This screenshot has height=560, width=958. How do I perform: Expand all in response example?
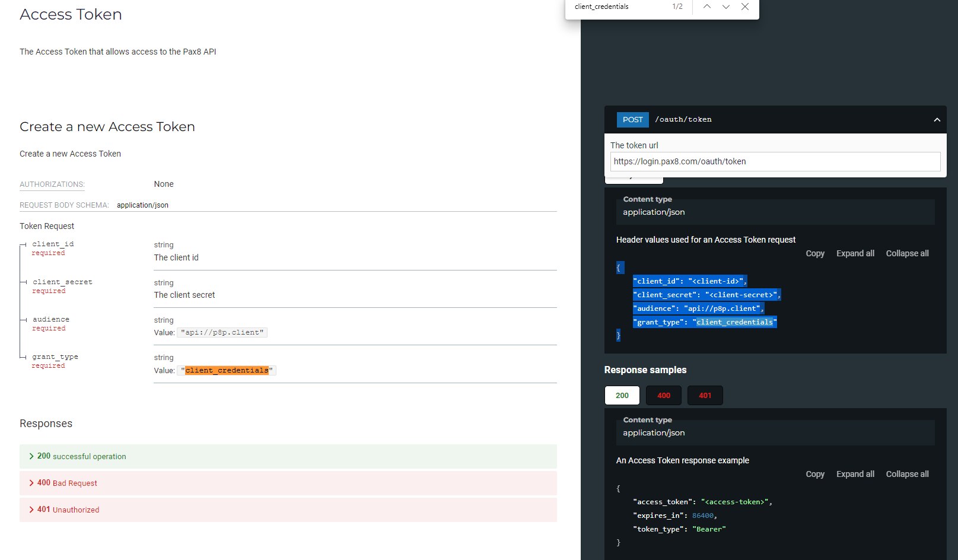(x=855, y=474)
